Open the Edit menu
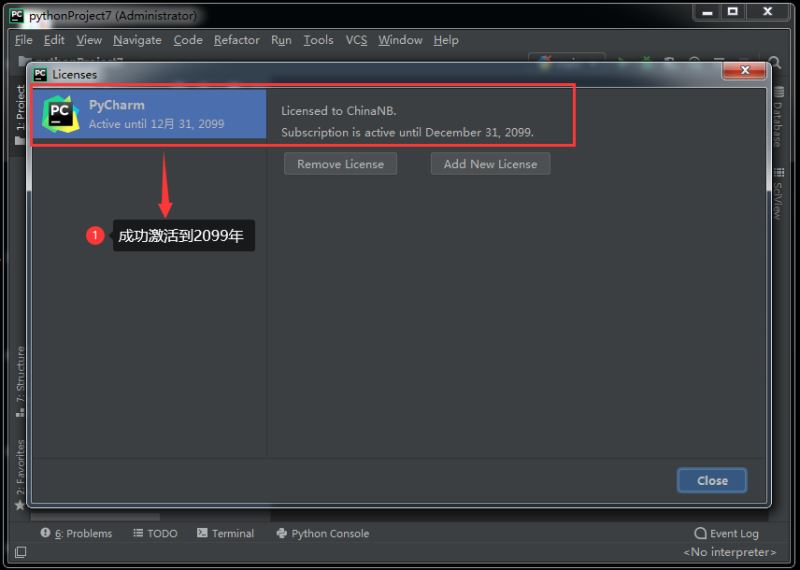Image resolution: width=800 pixels, height=570 pixels. pyautogui.click(x=54, y=40)
